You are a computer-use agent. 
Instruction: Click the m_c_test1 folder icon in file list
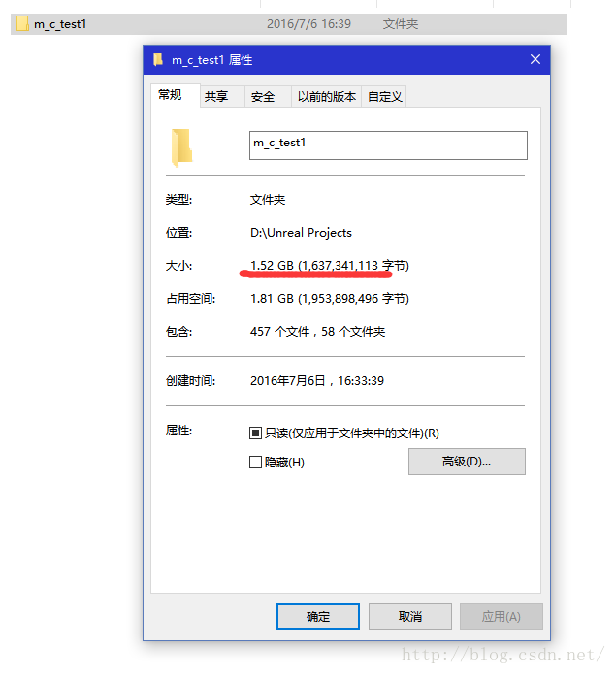click(x=22, y=23)
